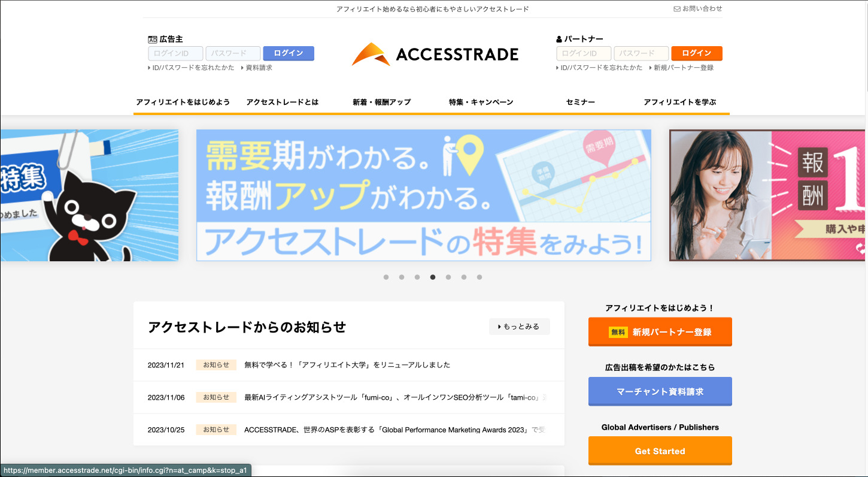The image size is (868, 477).
Task: Click the もっとみる button
Action: pos(519,327)
